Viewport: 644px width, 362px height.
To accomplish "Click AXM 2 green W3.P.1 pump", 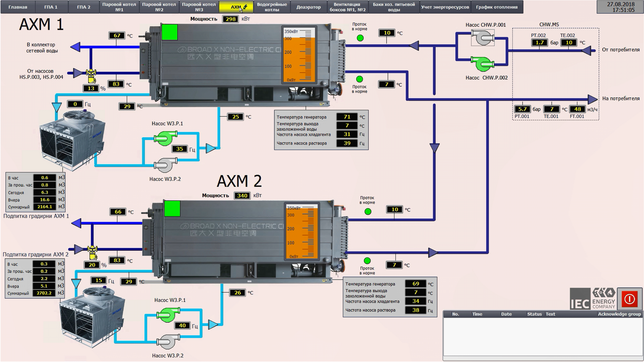I will pyautogui.click(x=168, y=315).
